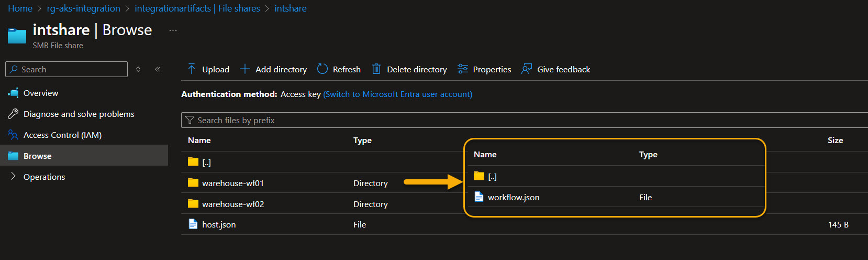
Task: Click the Refresh circular arrow icon
Action: point(322,69)
